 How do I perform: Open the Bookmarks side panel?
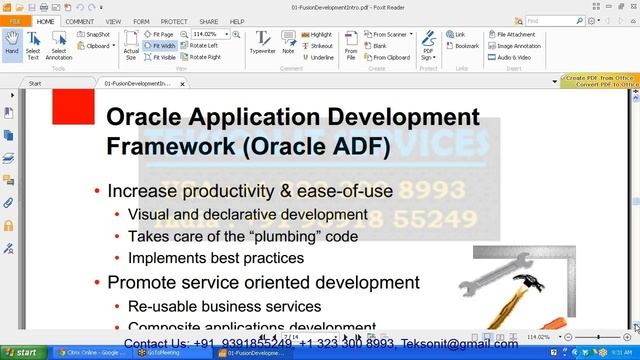(9, 113)
